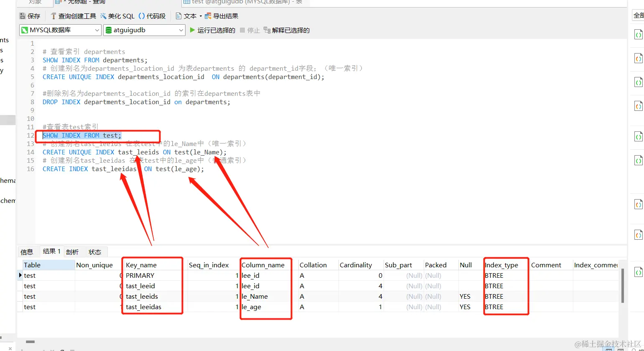The height and width of the screenshot is (351, 644).
Task: Click the Stop (停止) button
Action: tap(250, 30)
